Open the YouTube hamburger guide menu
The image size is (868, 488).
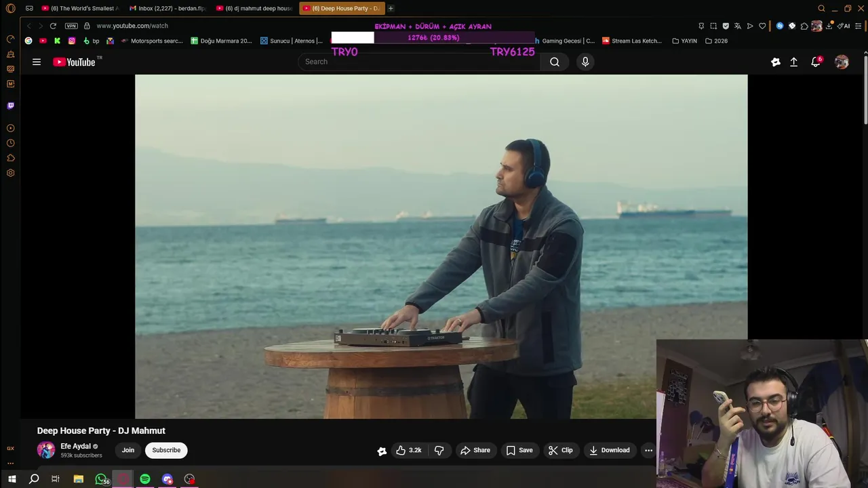point(37,62)
